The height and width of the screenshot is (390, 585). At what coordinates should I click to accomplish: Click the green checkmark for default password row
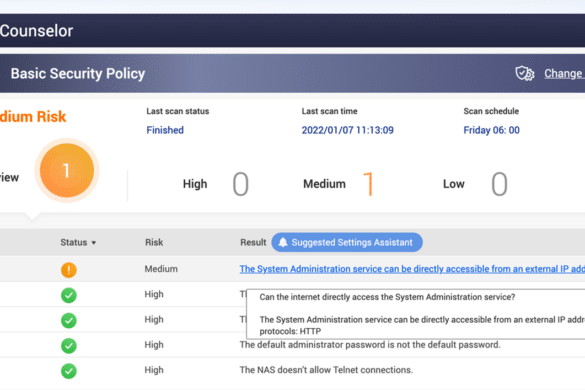(69, 346)
